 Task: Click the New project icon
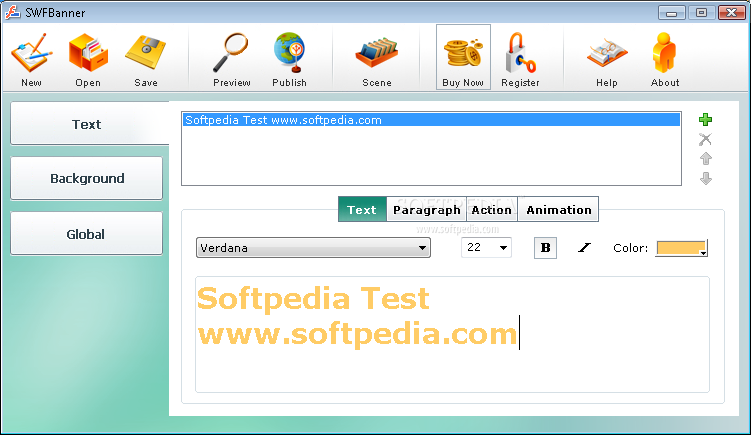tap(32, 53)
